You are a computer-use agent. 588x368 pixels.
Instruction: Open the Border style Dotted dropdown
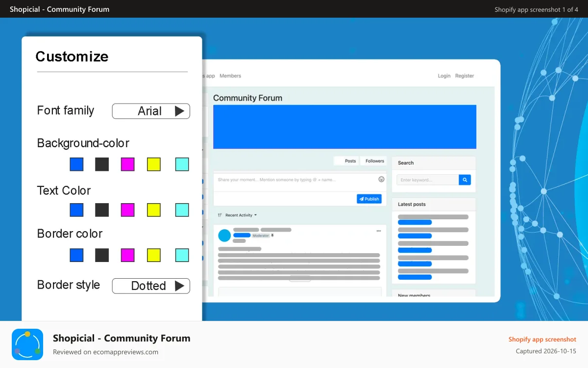point(151,286)
